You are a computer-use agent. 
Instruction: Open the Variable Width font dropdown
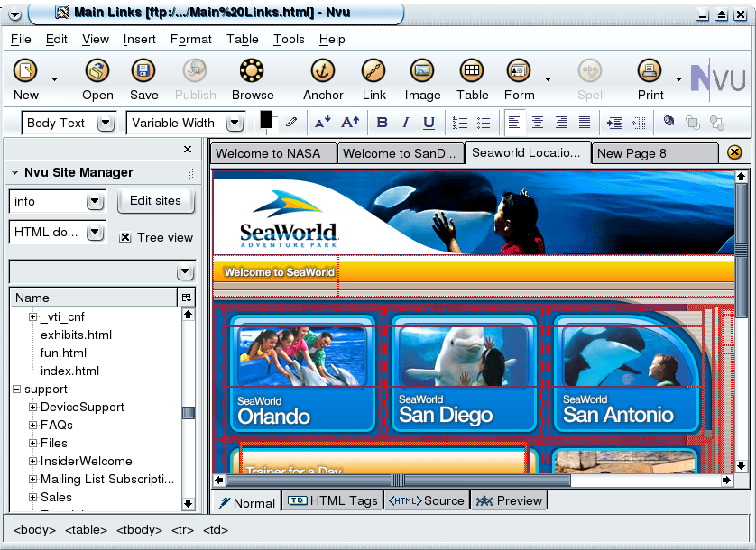(235, 124)
